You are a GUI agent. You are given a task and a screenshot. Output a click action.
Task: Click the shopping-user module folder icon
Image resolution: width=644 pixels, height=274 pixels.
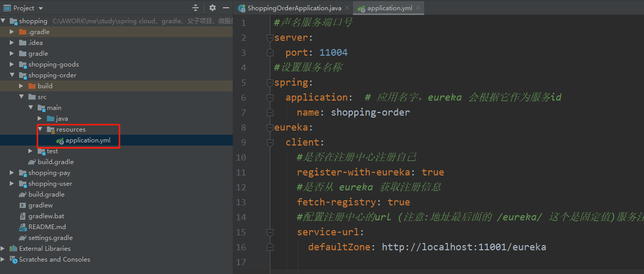point(23,184)
